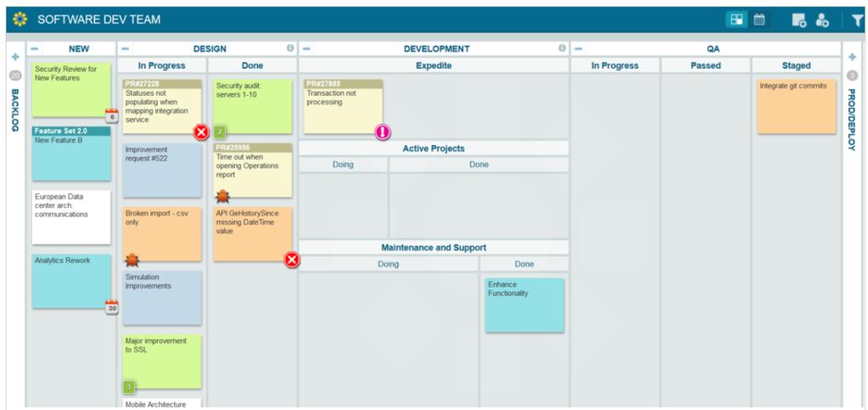Click red blocked icon on PR#27228 card
This screenshot has width=868, height=410.
click(201, 132)
